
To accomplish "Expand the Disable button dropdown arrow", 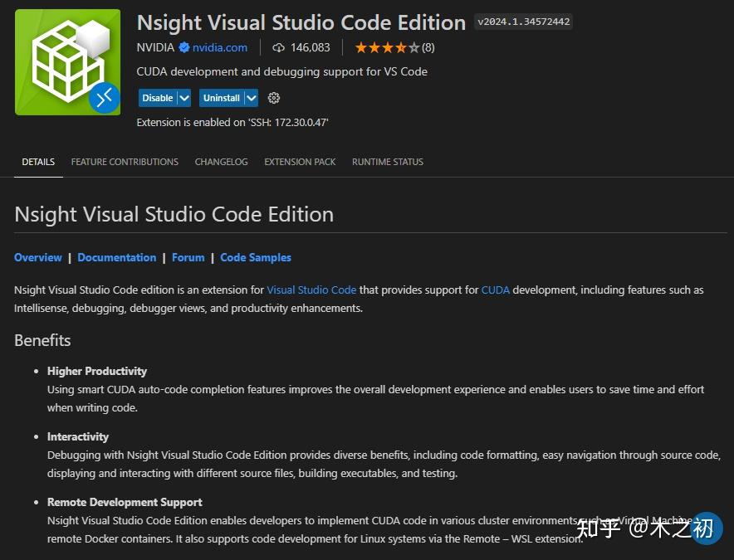I will coord(184,98).
